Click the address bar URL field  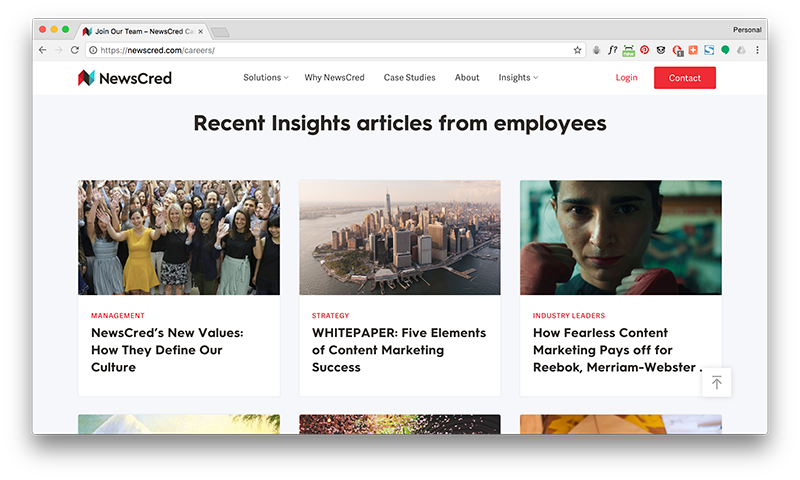click(334, 50)
